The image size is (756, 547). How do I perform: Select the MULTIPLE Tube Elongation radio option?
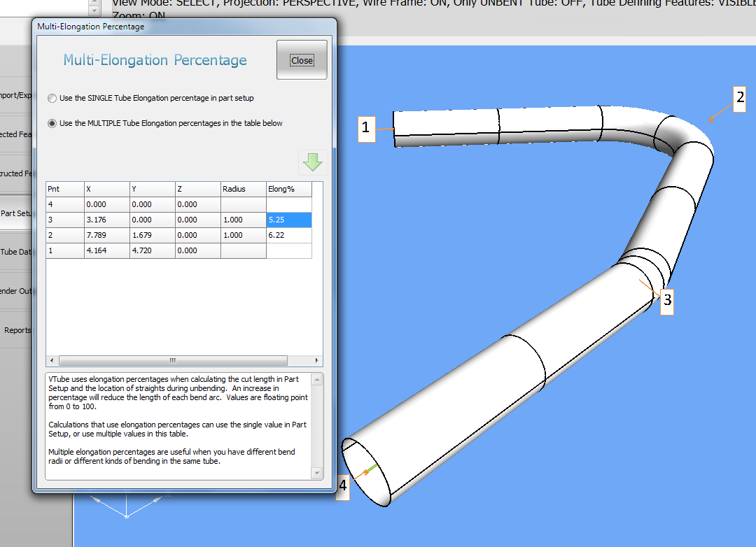[52, 123]
